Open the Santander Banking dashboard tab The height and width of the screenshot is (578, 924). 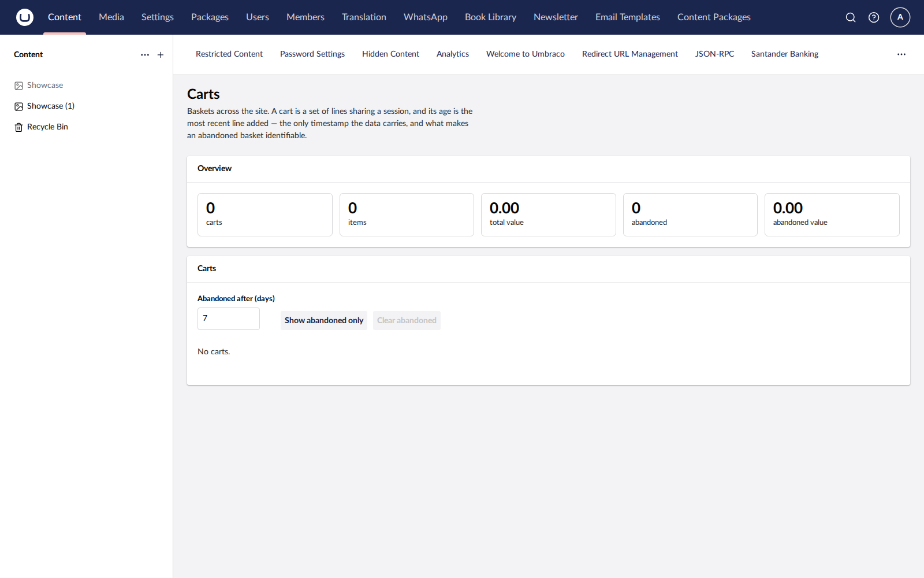click(x=785, y=54)
